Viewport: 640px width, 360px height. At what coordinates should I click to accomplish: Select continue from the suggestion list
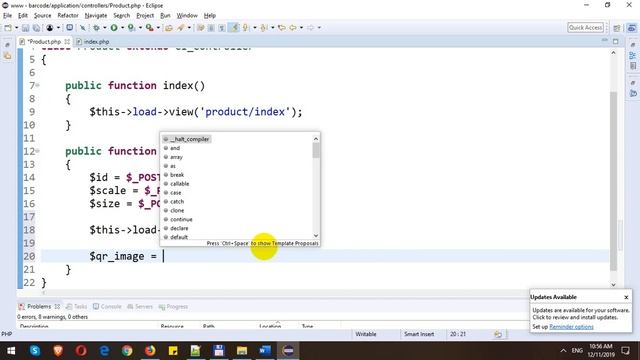point(181,220)
